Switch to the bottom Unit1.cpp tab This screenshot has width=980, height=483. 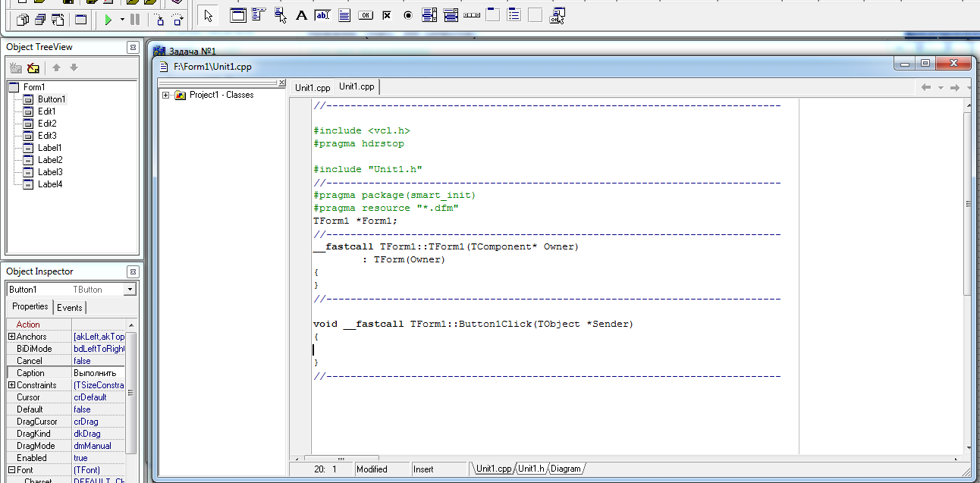[x=494, y=469]
